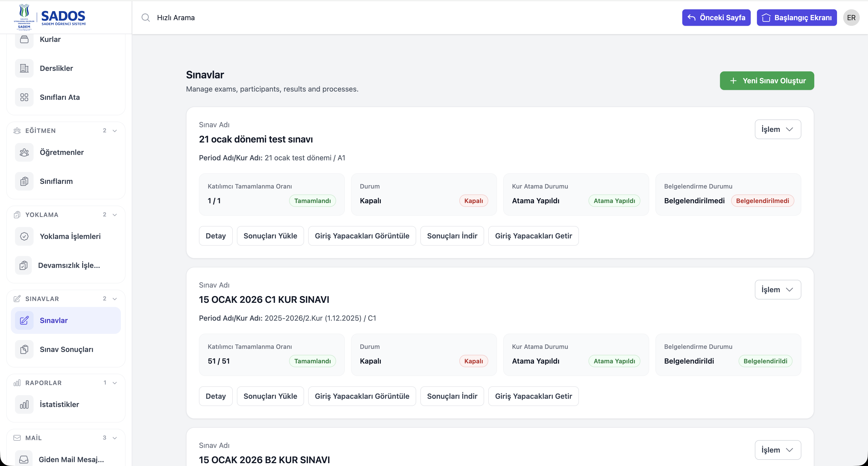
Task: Collapse the YOKLAMA sidebar section
Action: point(114,215)
